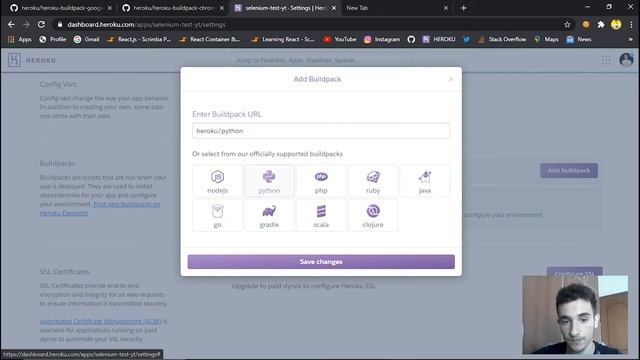Select the clojure buildpack
The height and width of the screenshot is (360, 640).
[x=373, y=216]
